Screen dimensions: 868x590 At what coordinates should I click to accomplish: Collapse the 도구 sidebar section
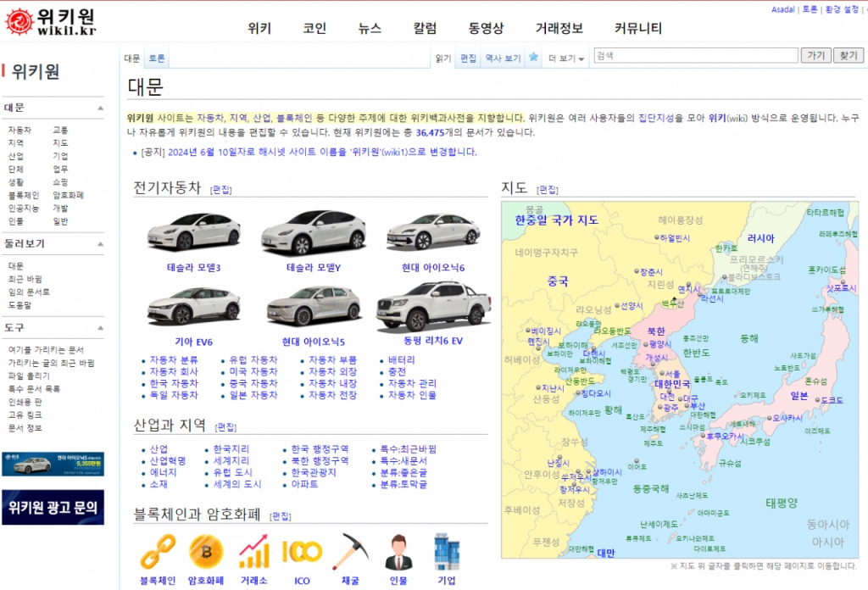coord(100,328)
